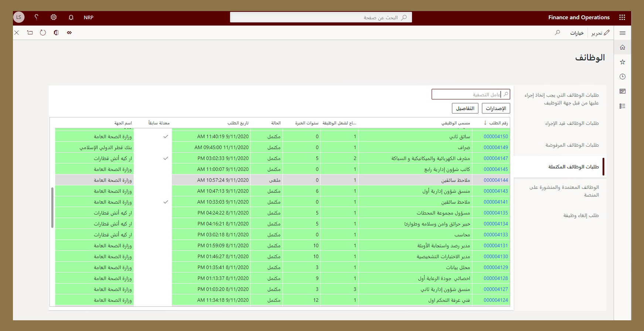
Task: Toggle معدلة سابقاً checkmark for row 000004141
Action: click(166, 202)
